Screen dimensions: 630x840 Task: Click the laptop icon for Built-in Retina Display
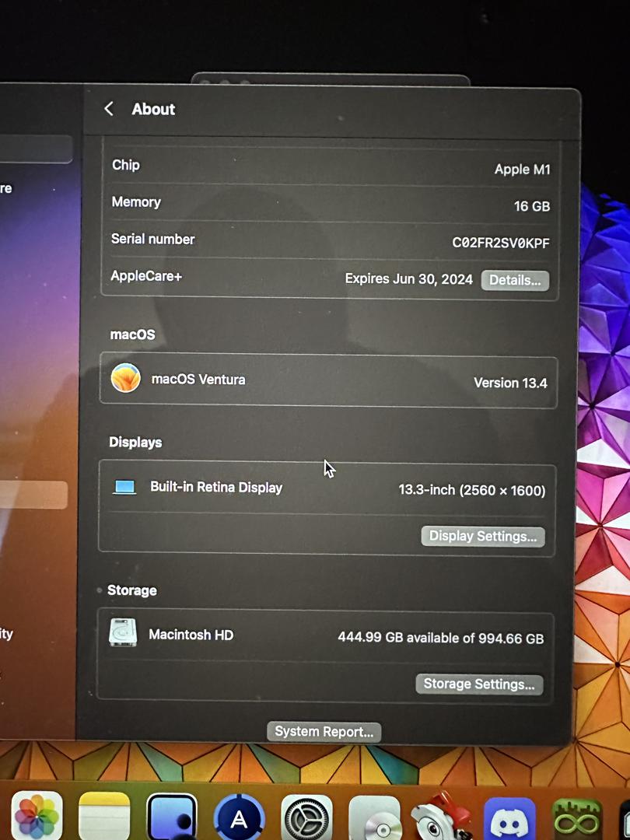124,487
